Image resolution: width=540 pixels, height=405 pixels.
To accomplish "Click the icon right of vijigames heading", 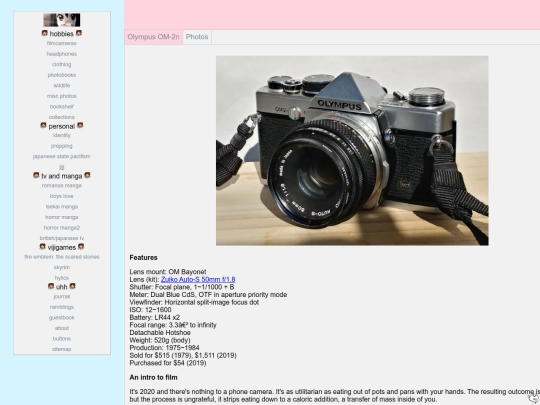I will tap(81, 247).
